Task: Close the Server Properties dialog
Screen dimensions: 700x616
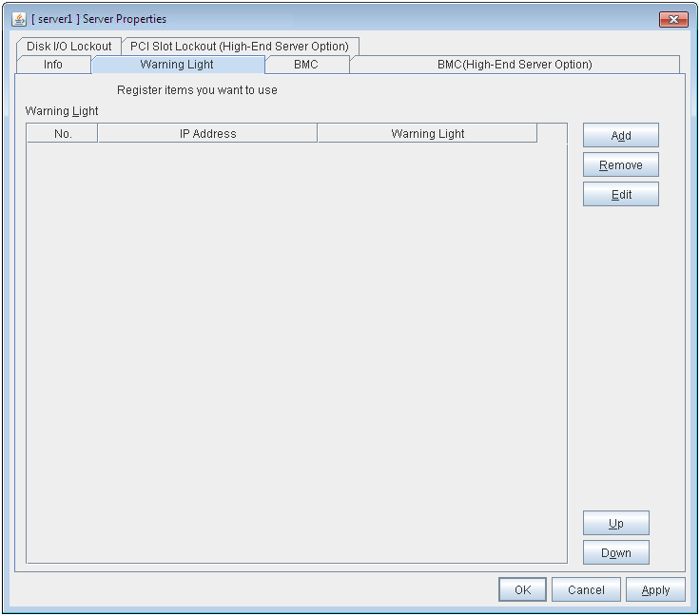Action: tap(673, 20)
